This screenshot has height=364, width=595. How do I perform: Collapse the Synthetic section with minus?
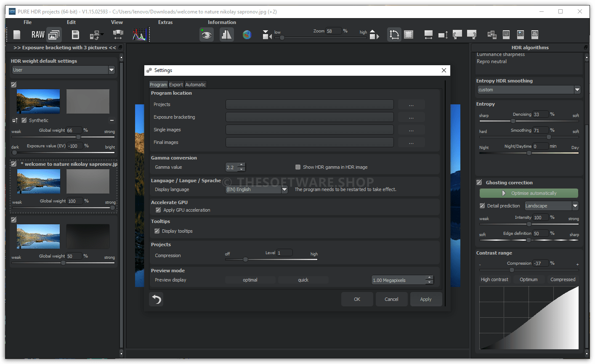click(x=112, y=120)
